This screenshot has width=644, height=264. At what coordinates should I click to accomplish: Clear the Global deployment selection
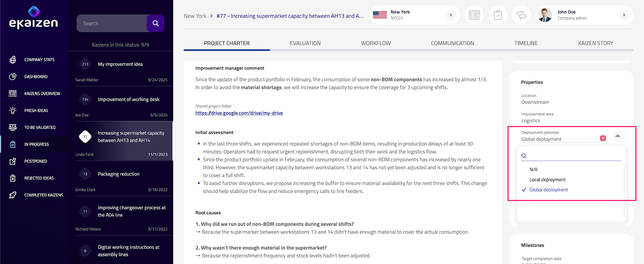[603, 138]
